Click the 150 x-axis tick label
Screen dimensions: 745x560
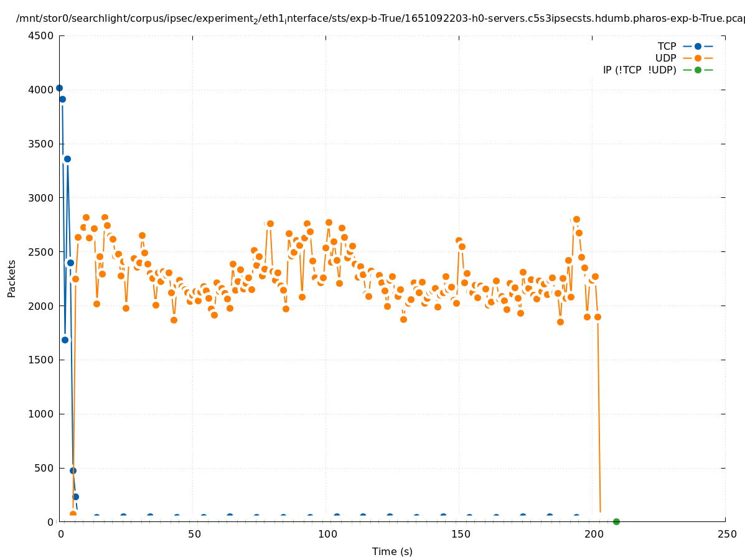(x=459, y=534)
